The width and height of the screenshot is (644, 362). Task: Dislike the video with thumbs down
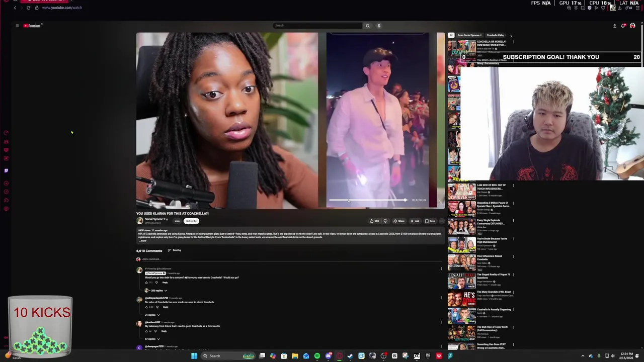[385, 221]
